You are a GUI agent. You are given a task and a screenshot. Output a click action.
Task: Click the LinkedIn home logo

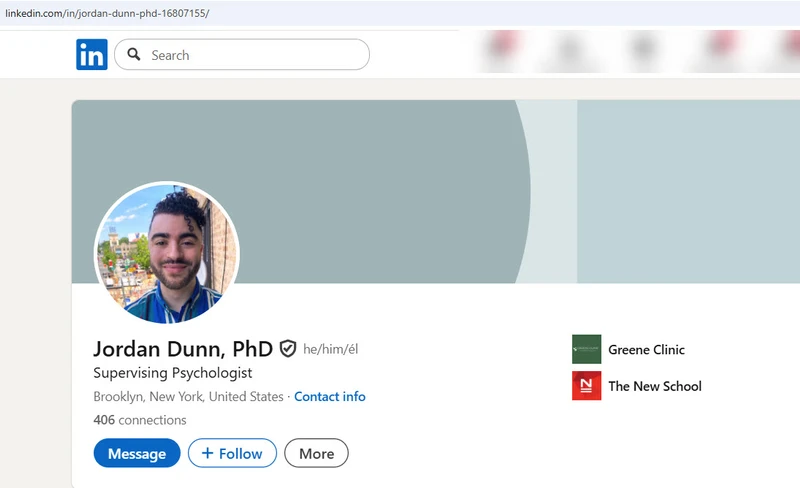click(x=91, y=55)
